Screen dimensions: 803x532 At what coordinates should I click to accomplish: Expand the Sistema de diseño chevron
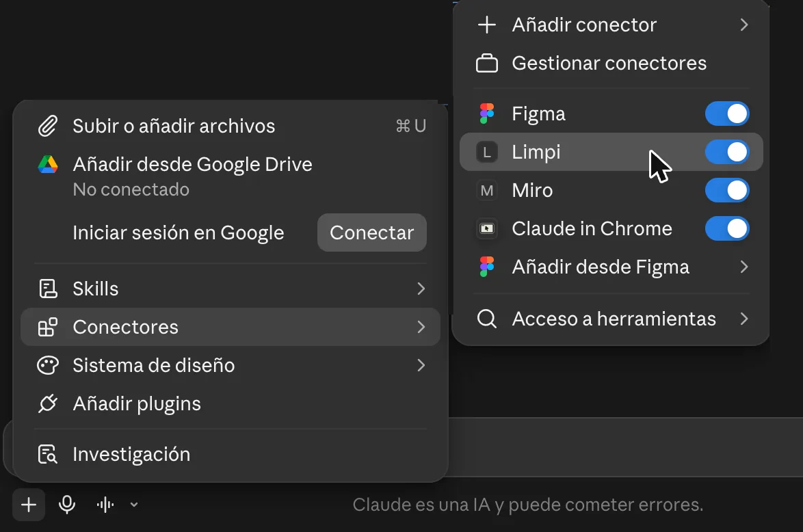(x=421, y=366)
